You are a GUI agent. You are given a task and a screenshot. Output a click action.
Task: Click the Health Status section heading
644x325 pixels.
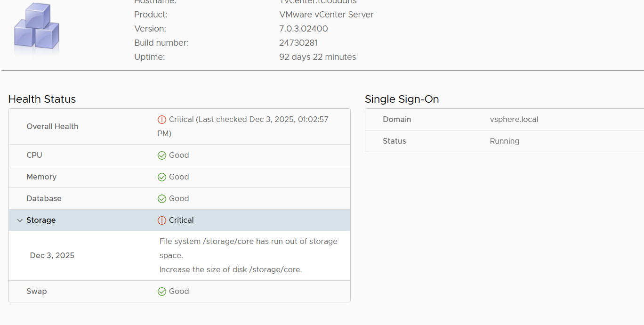42,99
